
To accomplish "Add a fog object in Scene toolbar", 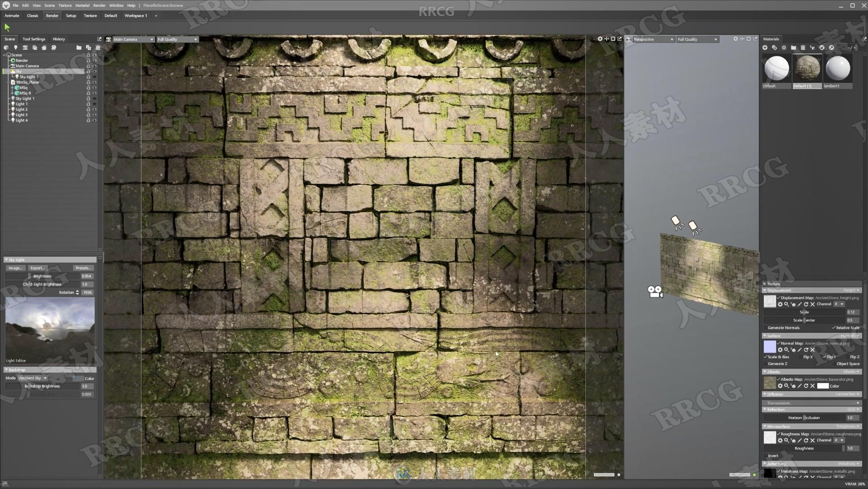I will click(53, 48).
